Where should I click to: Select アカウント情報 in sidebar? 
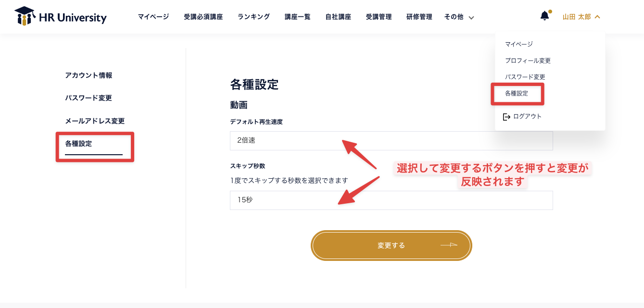point(88,75)
